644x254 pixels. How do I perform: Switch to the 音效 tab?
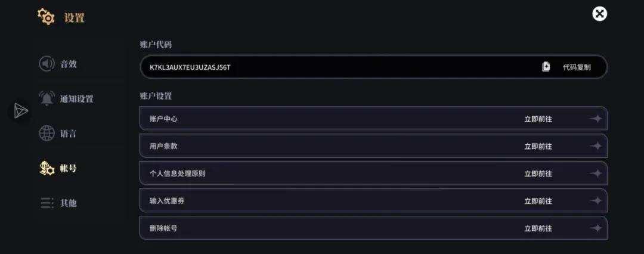[69, 64]
